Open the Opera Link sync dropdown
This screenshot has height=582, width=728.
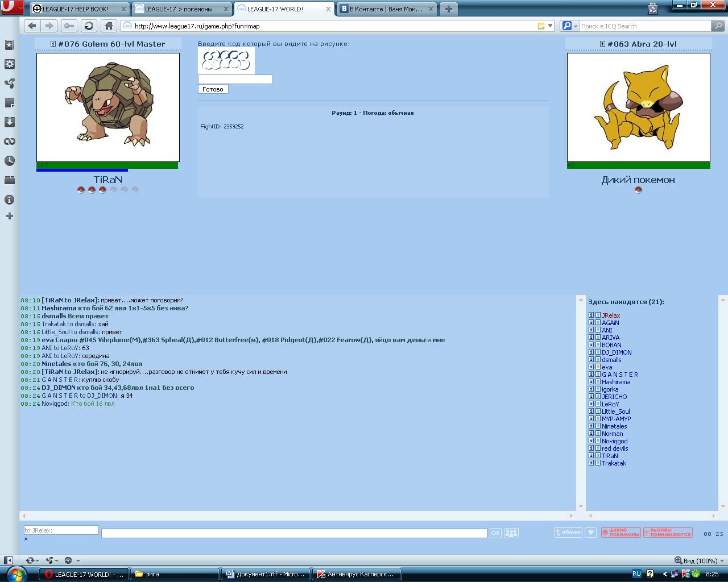[x=31, y=560]
